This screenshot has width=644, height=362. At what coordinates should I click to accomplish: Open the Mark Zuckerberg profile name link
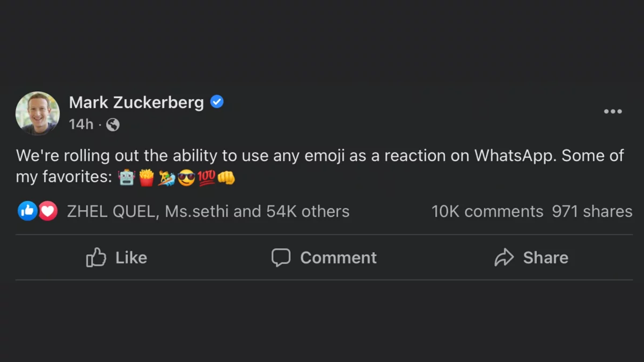click(136, 102)
